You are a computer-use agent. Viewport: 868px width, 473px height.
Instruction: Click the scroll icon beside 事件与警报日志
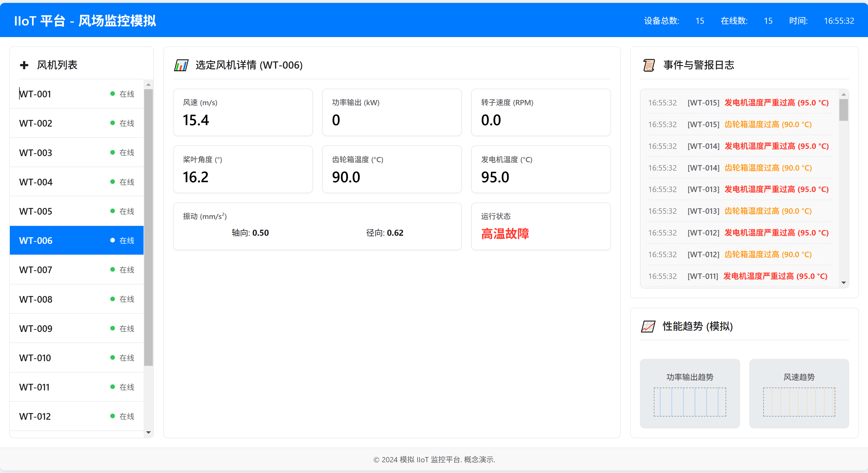[648, 65]
